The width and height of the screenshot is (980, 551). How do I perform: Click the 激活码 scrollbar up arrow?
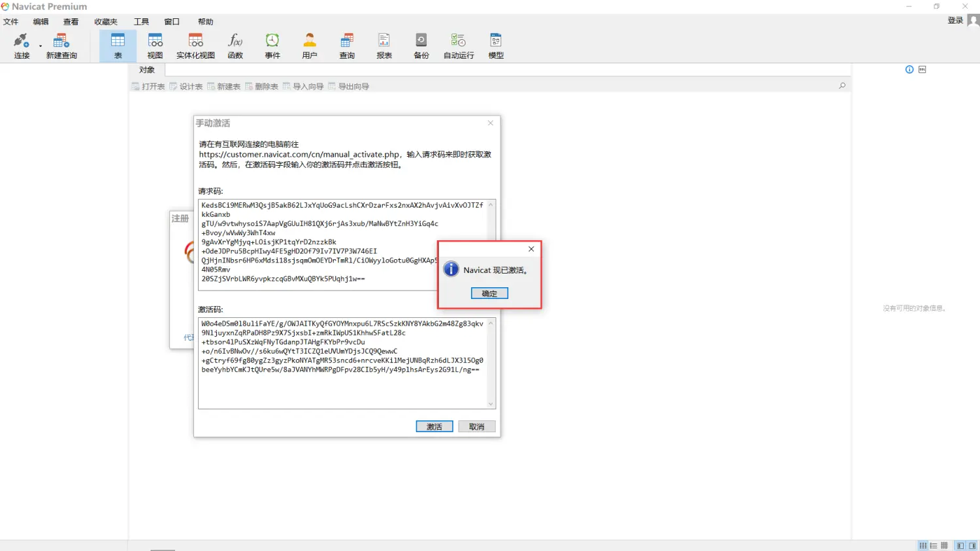[491, 323]
